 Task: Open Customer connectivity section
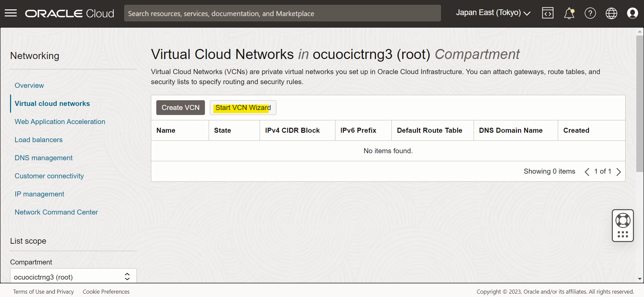click(x=49, y=176)
